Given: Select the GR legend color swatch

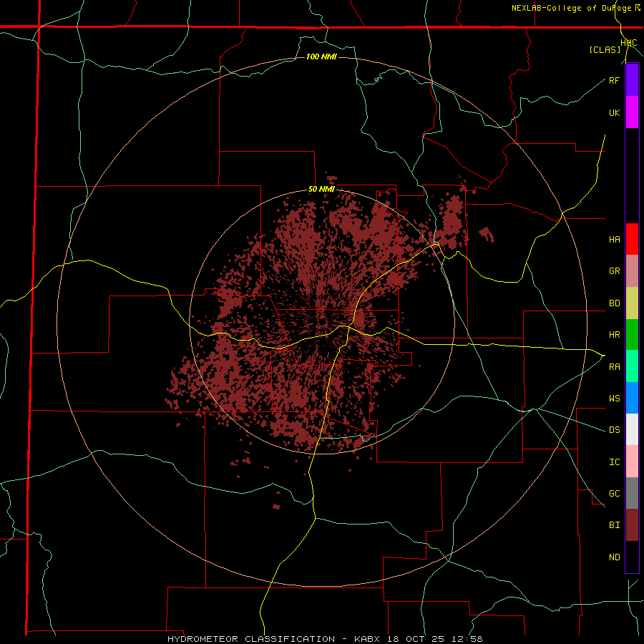Looking at the screenshot, I should pyautogui.click(x=632, y=271).
